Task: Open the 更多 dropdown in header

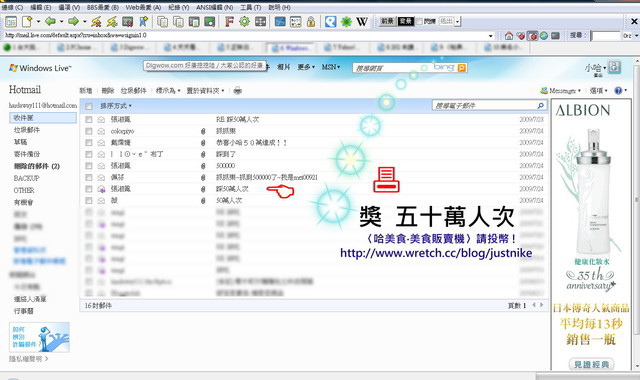Action: 306,67
